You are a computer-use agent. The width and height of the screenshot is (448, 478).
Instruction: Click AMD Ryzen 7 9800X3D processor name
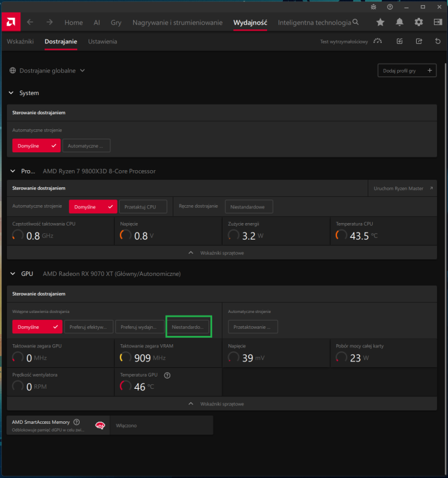click(99, 171)
